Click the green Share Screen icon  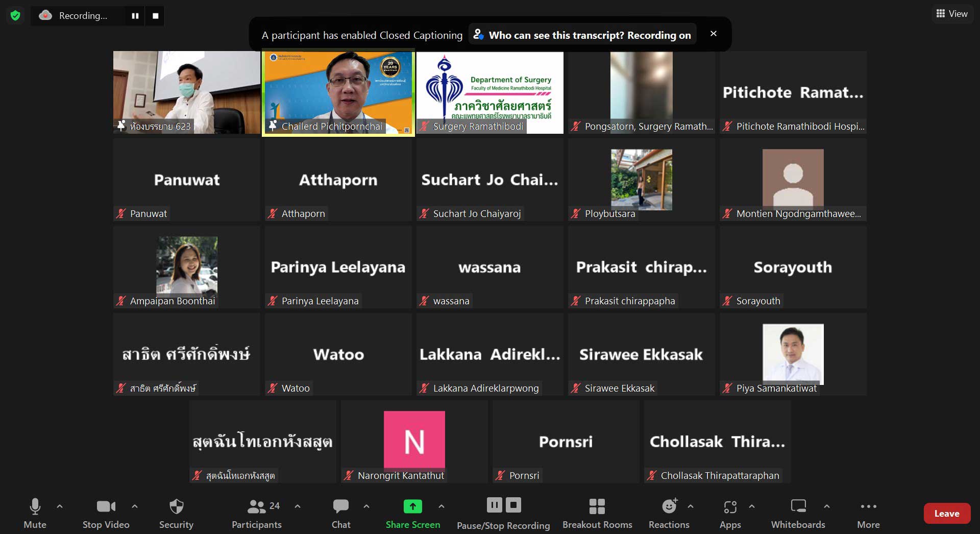point(412,506)
